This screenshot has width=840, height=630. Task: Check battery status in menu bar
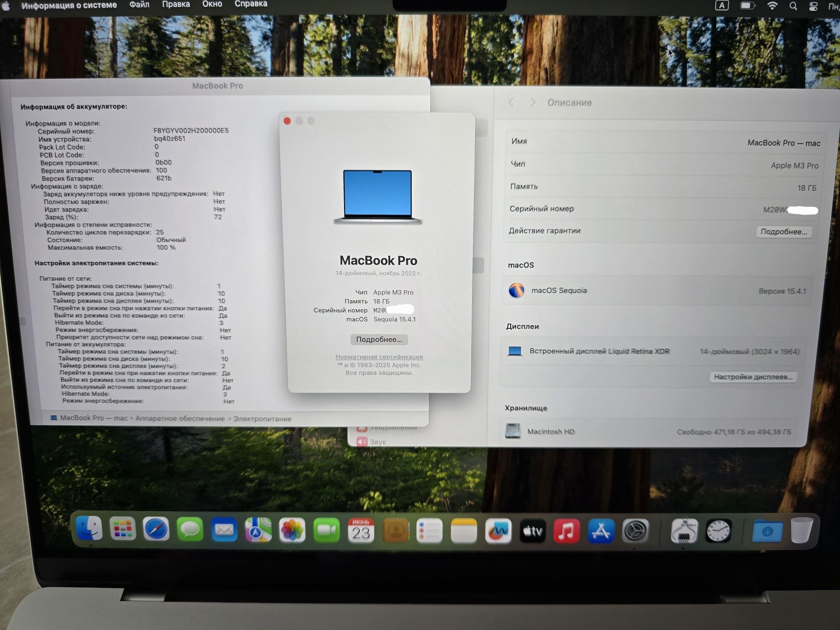pyautogui.click(x=747, y=6)
